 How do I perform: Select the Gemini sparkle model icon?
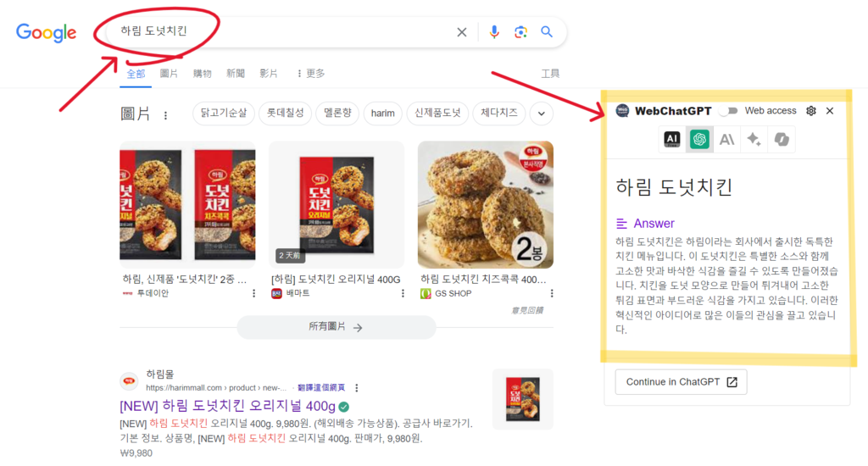[754, 139]
